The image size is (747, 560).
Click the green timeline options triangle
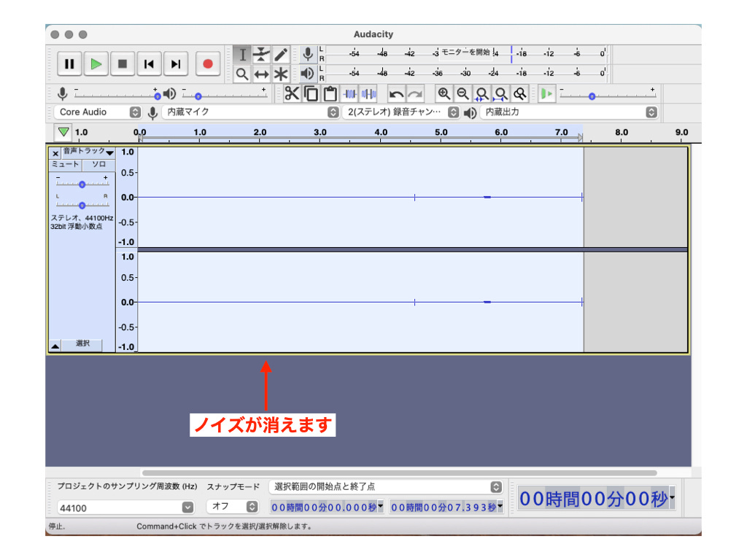tap(63, 132)
